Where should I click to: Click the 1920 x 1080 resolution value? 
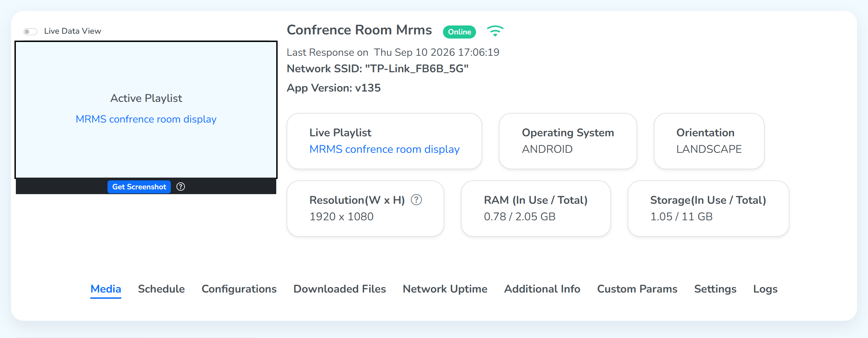pos(341,216)
